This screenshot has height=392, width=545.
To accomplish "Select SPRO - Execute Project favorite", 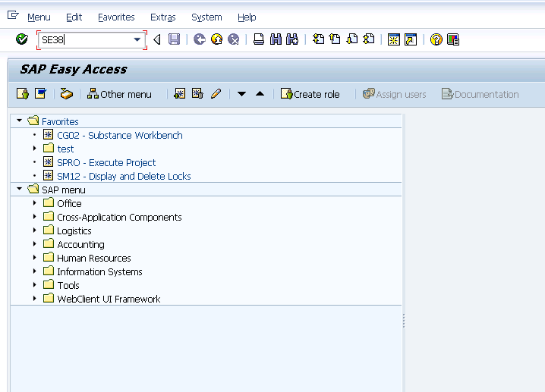I will pos(106,162).
